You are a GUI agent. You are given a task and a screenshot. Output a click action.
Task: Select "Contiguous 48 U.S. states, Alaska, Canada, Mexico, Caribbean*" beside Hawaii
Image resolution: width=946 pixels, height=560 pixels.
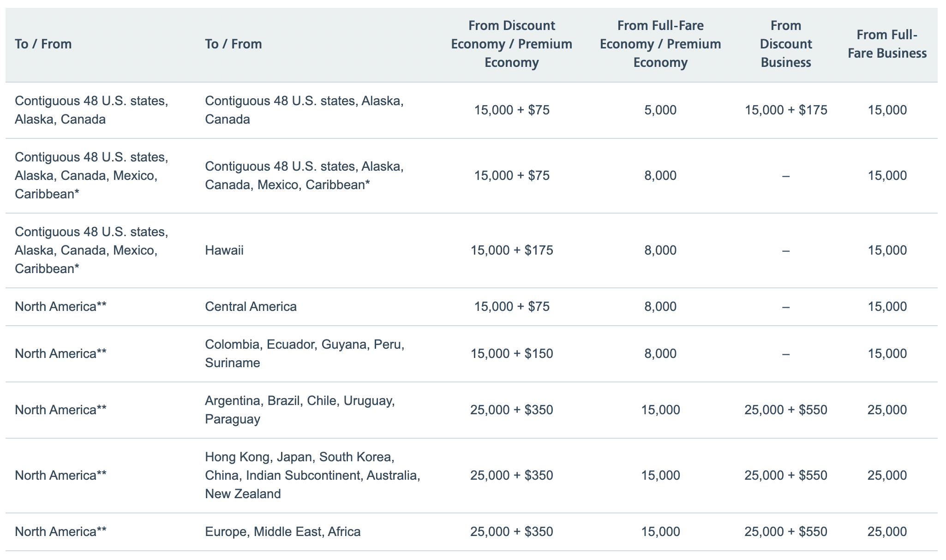[x=91, y=250]
